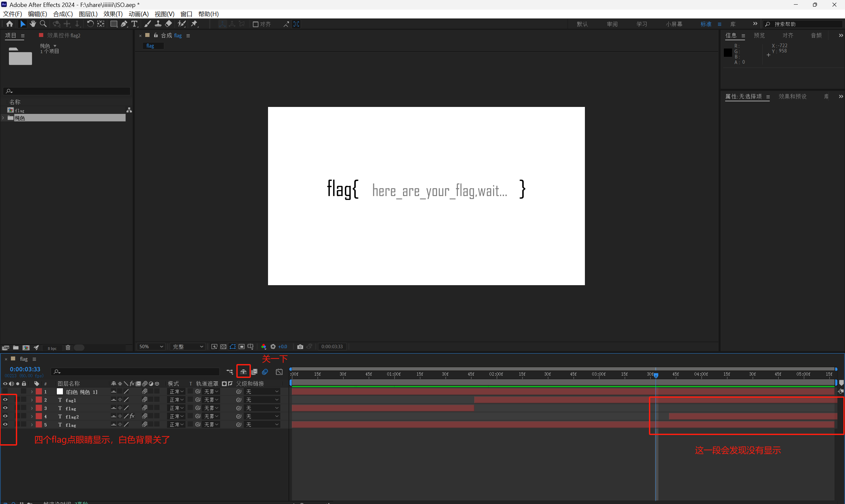Screen dimensions: 845x504
Task: Click the +0.0 exposure value
Action: [x=283, y=347]
